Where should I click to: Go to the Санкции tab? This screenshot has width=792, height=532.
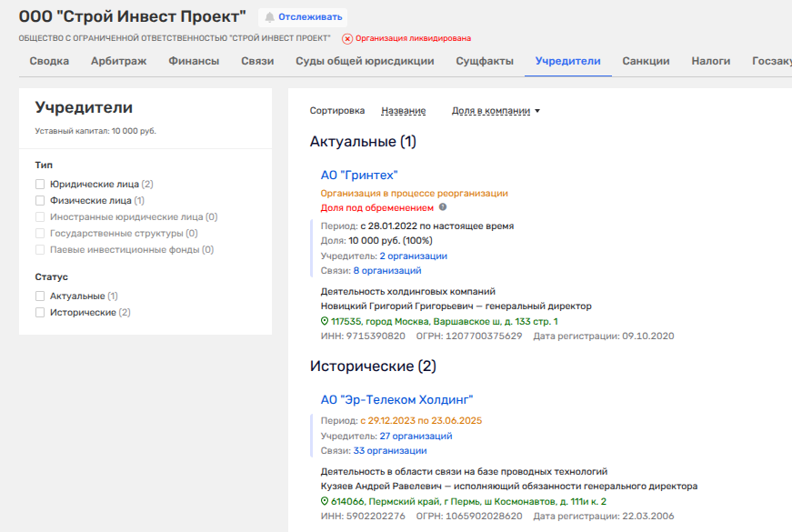[646, 61]
